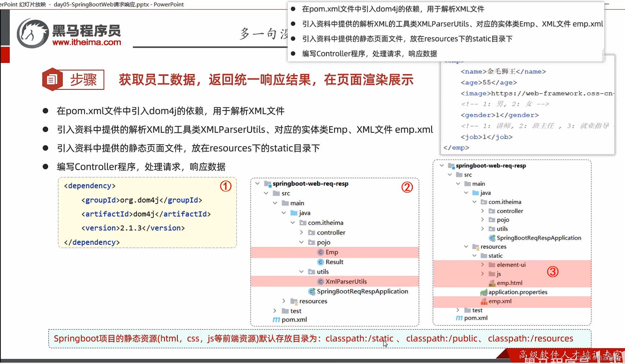Select the utils folder in right tree
This screenshot has height=364, width=625.
click(x=502, y=229)
